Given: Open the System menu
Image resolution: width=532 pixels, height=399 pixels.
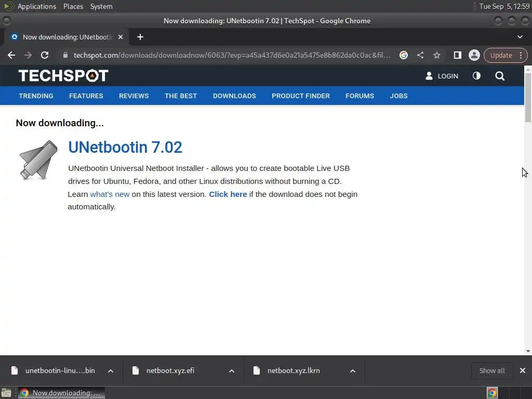Looking at the screenshot, I should pyautogui.click(x=101, y=6).
